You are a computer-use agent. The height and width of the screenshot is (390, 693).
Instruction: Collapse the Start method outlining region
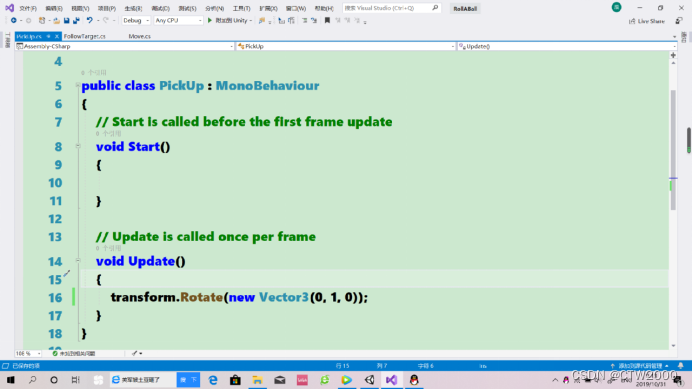click(x=78, y=145)
